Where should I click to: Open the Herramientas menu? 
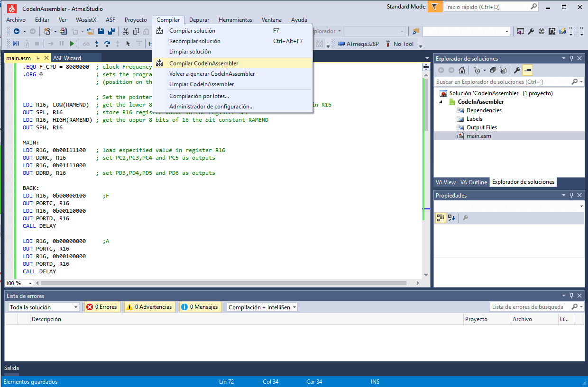[235, 20]
